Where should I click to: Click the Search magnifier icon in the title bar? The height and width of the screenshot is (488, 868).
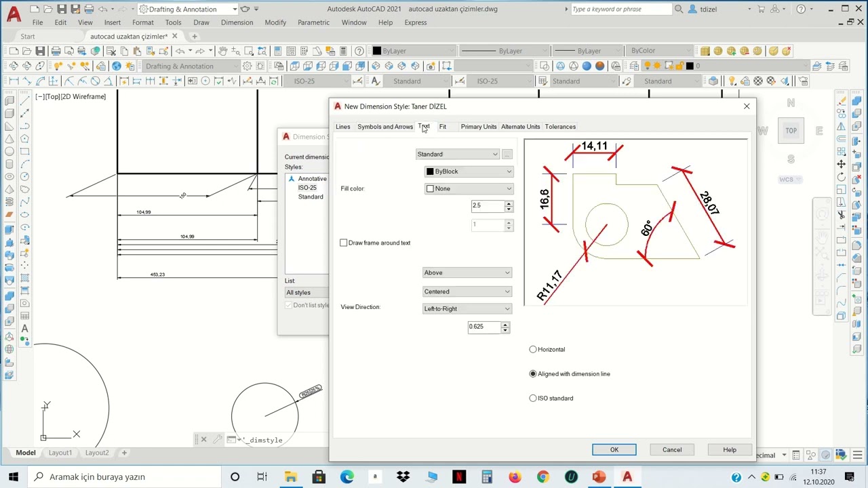point(679,9)
